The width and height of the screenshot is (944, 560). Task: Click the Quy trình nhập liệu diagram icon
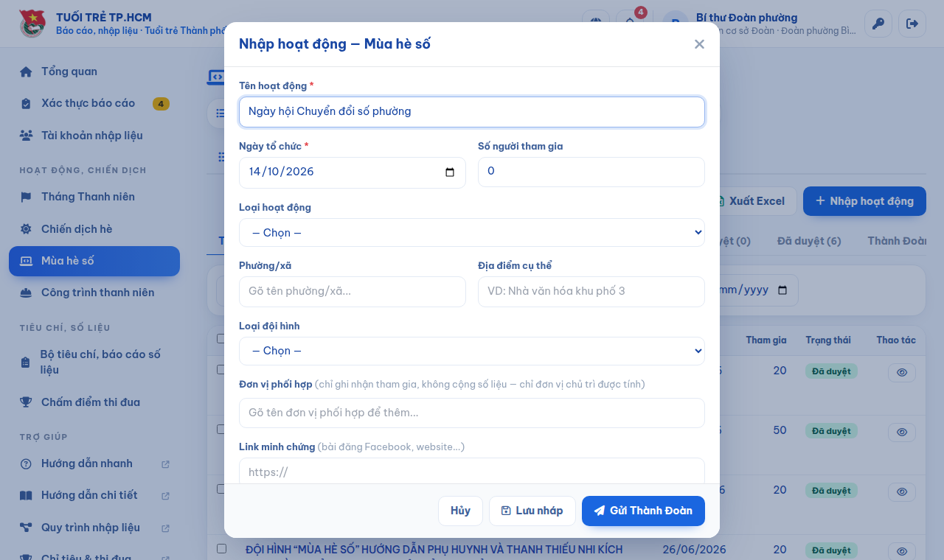tap(26, 528)
